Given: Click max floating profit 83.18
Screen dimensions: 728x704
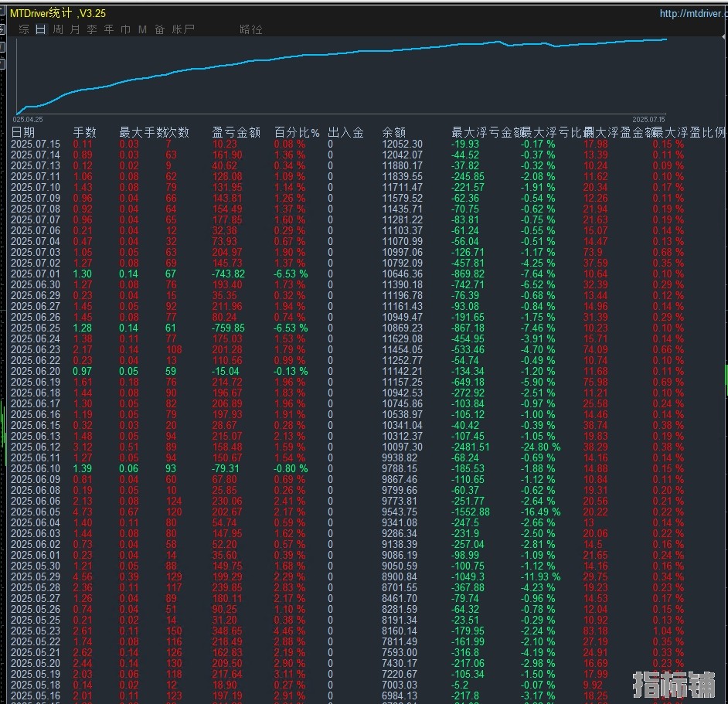Looking at the screenshot, I should 595,631.
